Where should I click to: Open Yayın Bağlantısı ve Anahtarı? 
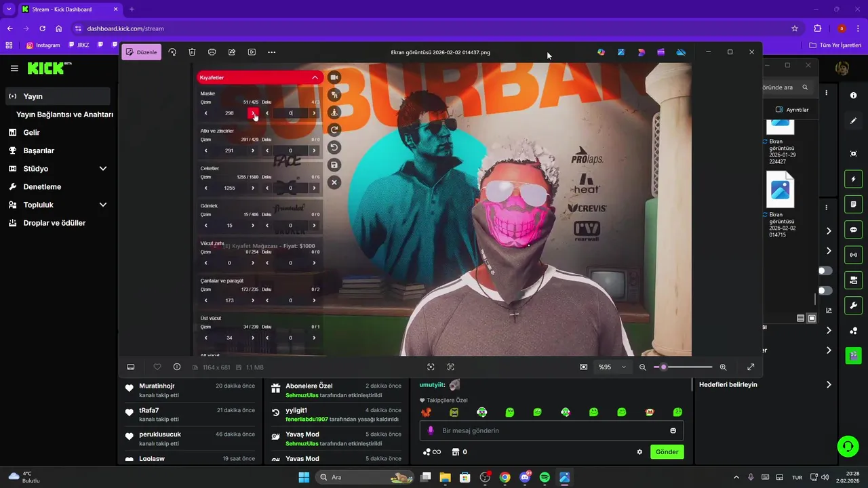(x=64, y=115)
